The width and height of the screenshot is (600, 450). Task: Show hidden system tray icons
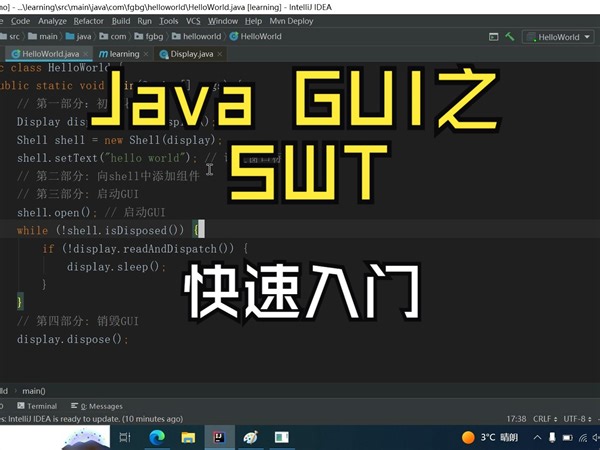point(537,438)
